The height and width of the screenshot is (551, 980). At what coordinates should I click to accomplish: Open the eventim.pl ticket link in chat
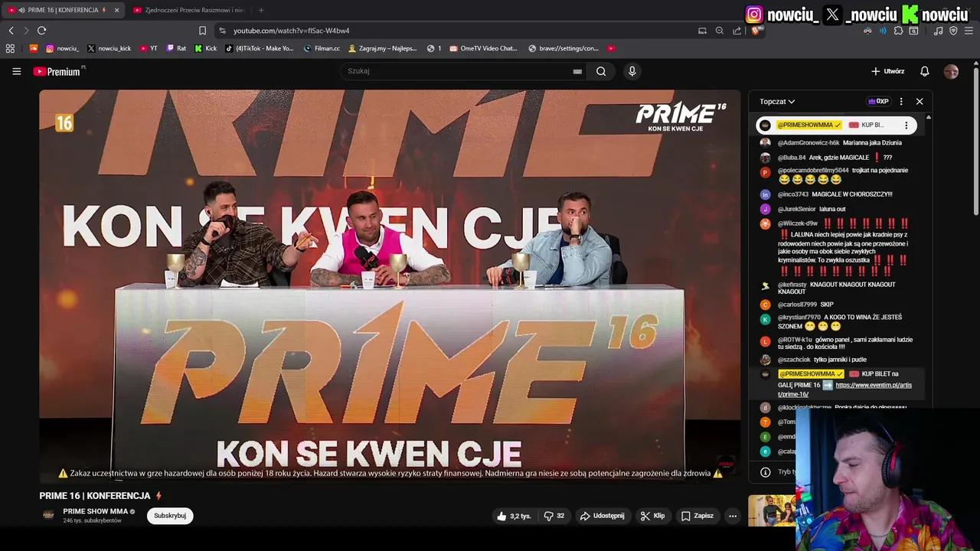[845, 390]
